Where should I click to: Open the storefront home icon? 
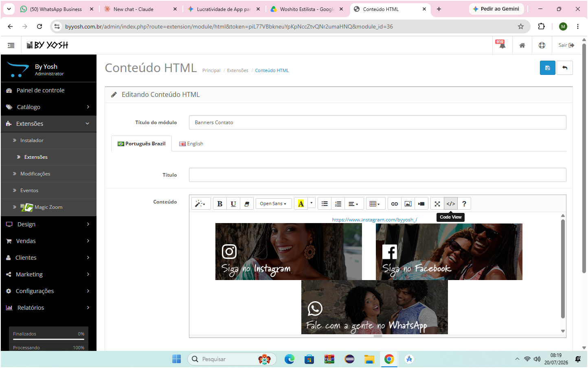pyautogui.click(x=522, y=45)
